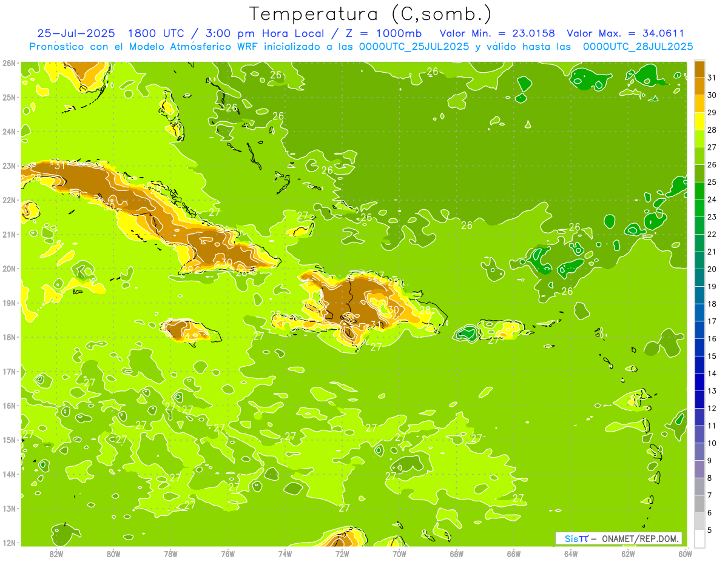The height and width of the screenshot is (562, 728).
Task: Select the valid-until time "0000UTC_28JUL2025"
Action: click(x=638, y=47)
